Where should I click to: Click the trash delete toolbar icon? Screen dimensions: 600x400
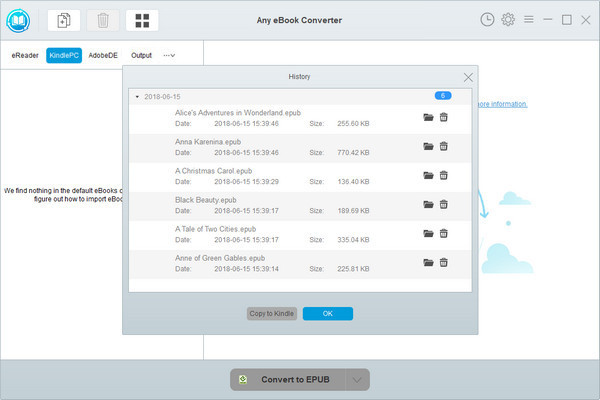pyautogui.click(x=103, y=20)
